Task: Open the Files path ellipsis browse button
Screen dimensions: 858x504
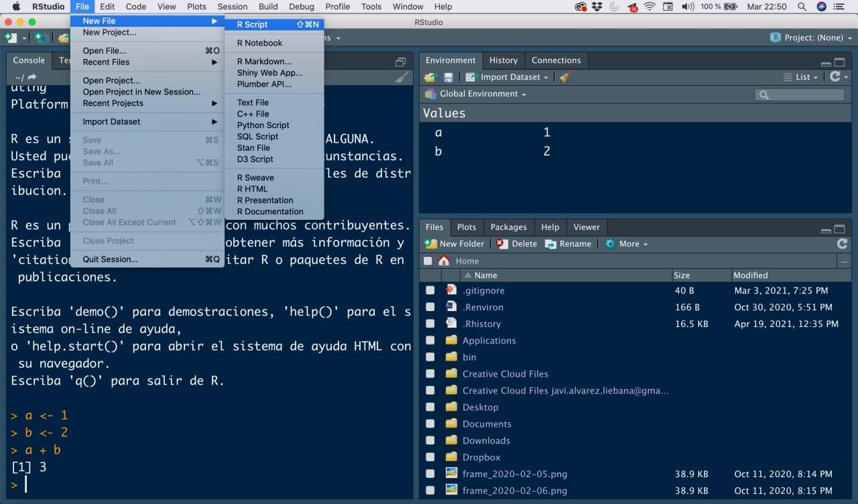Action: coord(844,261)
